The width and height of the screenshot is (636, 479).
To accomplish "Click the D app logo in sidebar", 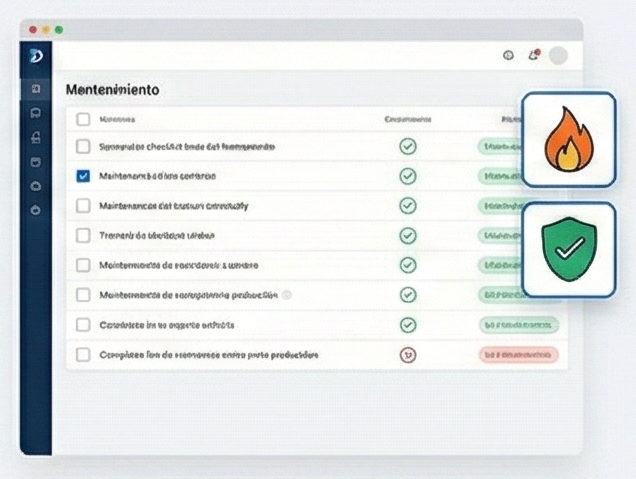I will (36, 58).
